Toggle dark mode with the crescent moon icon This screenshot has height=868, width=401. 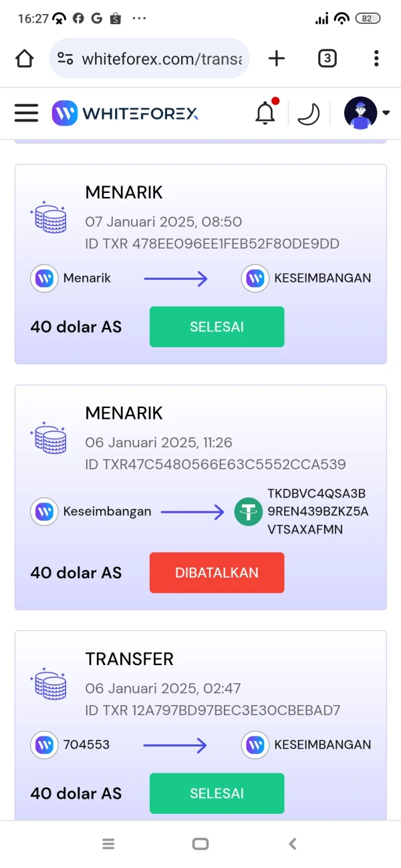pyautogui.click(x=308, y=114)
